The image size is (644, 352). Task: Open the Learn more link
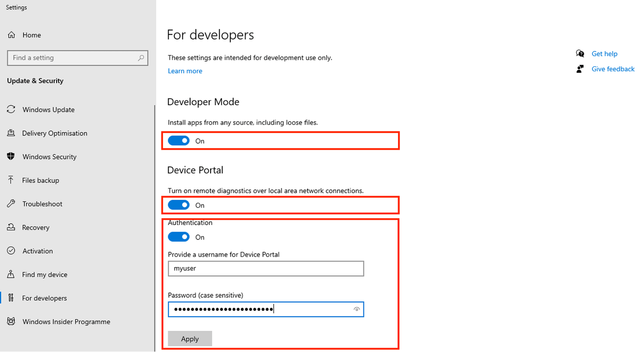pyautogui.click(x=184, y=70)
